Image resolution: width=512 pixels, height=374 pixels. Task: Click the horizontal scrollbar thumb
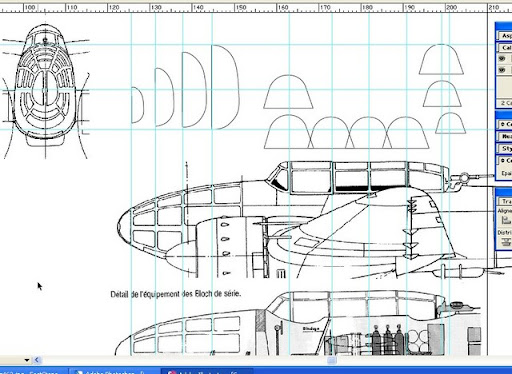(x=331, y=360)
